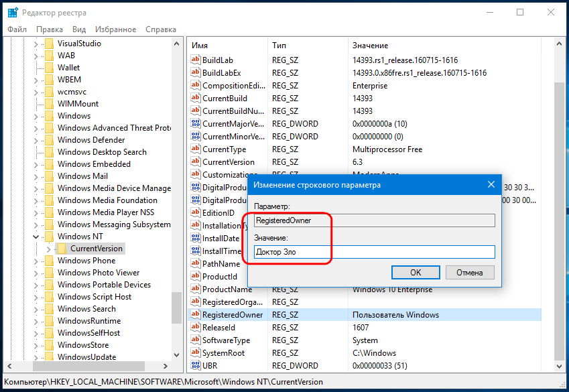Click the string icon beside BuildLab
The height and width of the screenshot is (392, 569).
click(195, 60)
